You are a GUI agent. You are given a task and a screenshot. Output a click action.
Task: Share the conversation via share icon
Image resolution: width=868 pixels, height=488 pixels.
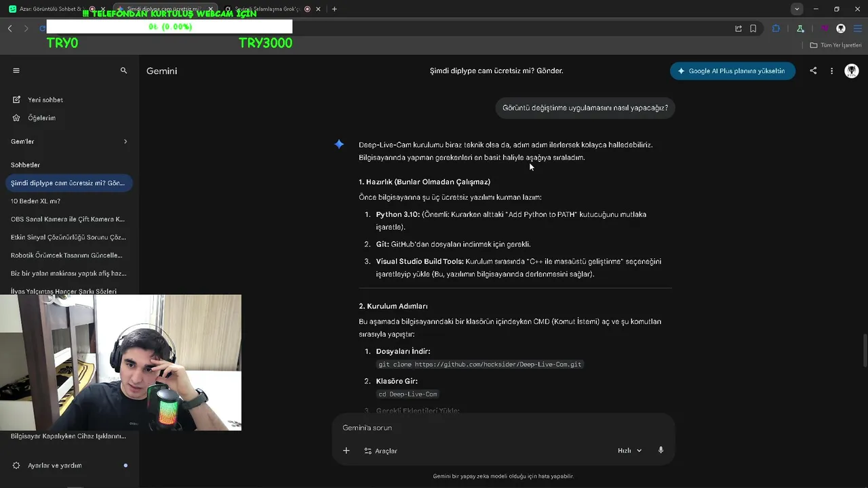(x=813, y=70)
